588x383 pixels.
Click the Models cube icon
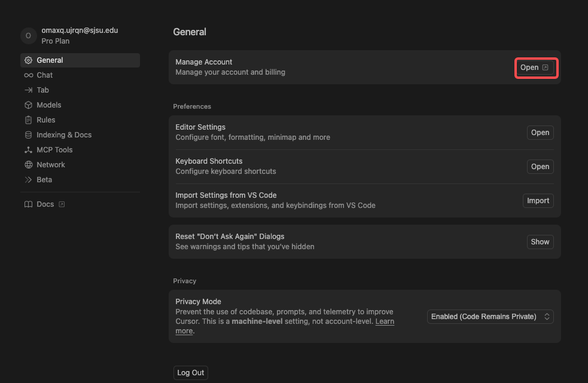point(28,105)
